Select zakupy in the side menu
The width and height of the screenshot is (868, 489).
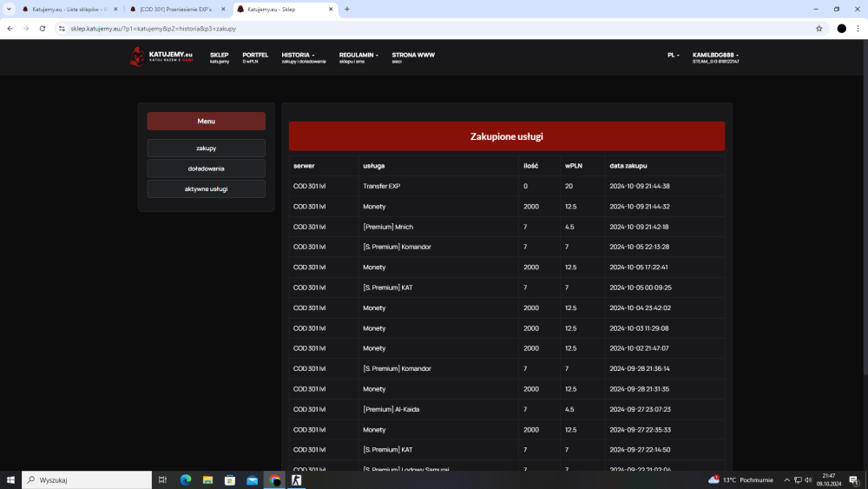coord(206,149)
